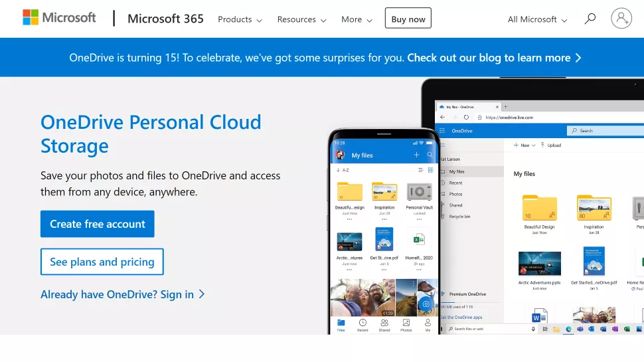Click the File Explorer folder in laptop taskbar
Image resolution: width=644 pixels, height=362 pixels.
556,329
